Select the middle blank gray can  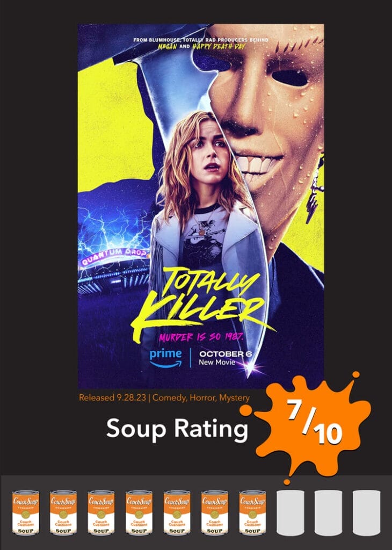[328, 512]
